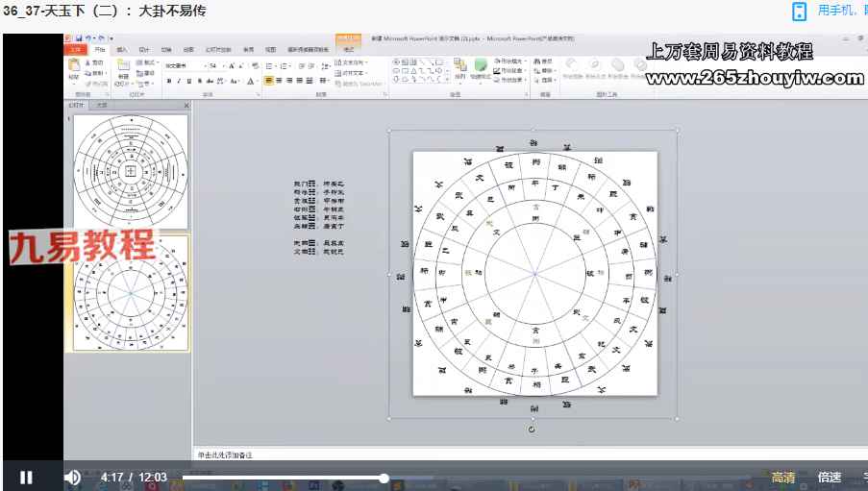This screenshot has width=868, height=491.
Task: Click the video progress bar handle
Action: pyautogui.click(x=384, y=478)
